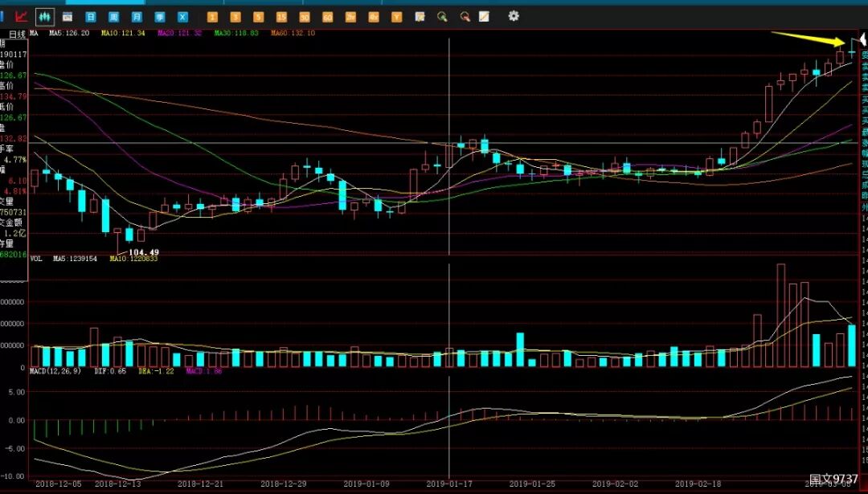Viewport: 868px width, 494px height.
Task: Click the MA20 purple indicator label
Action: [180, 33]
